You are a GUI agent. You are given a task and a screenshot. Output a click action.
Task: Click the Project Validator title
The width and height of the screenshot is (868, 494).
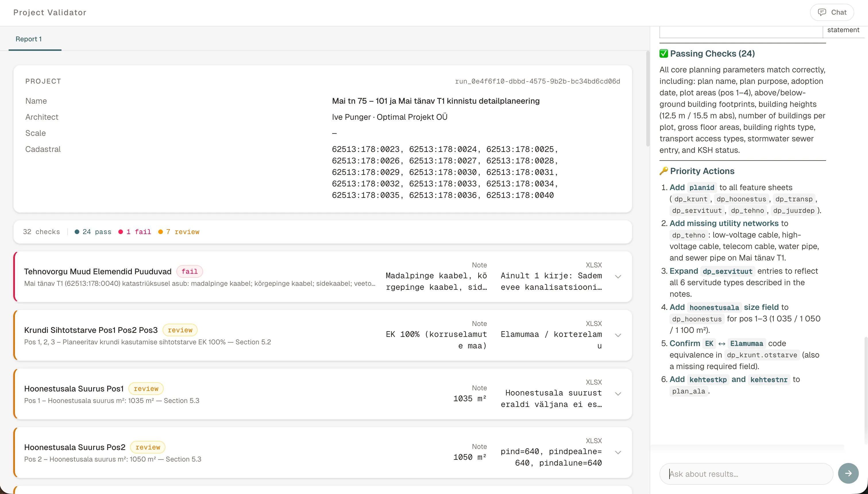[50, 13]
